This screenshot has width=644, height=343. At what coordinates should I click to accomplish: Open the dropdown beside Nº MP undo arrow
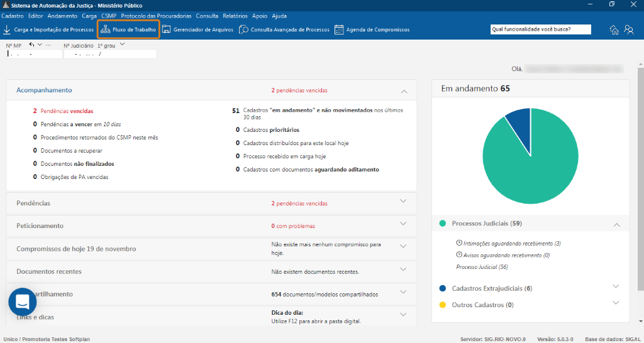pos(40,45)
